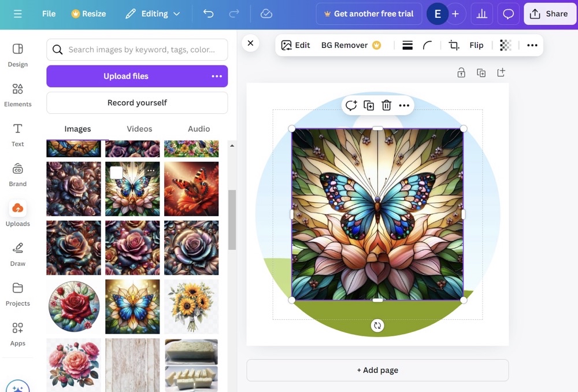Check cloud save status icon
The width and height of the screenshot is (578, 392).
pos(266,14)
